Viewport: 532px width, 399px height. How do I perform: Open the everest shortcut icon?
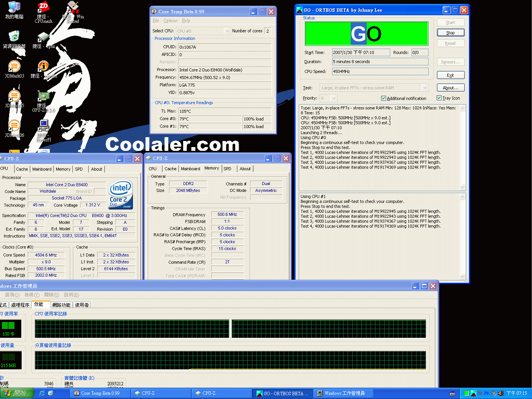(x=43, y=66)
